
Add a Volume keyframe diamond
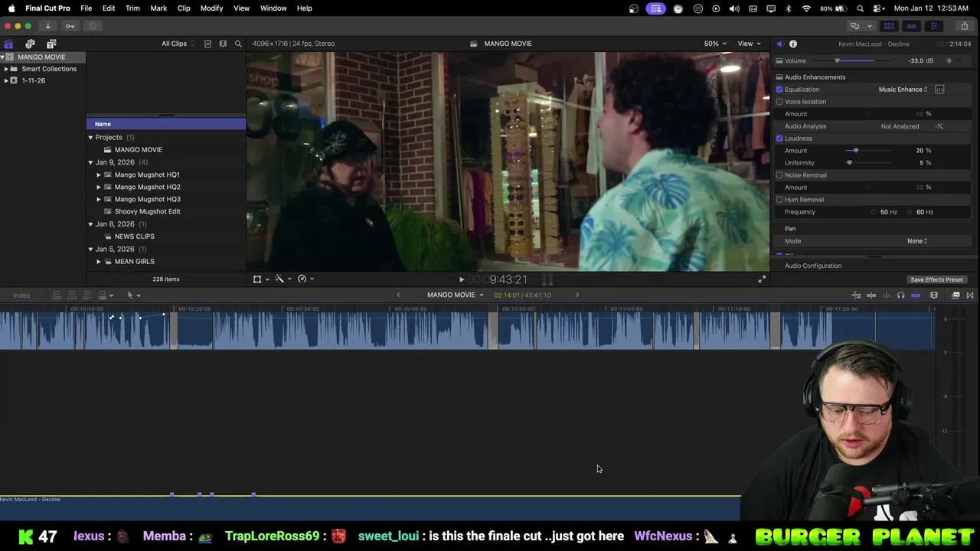pos(949,60)
